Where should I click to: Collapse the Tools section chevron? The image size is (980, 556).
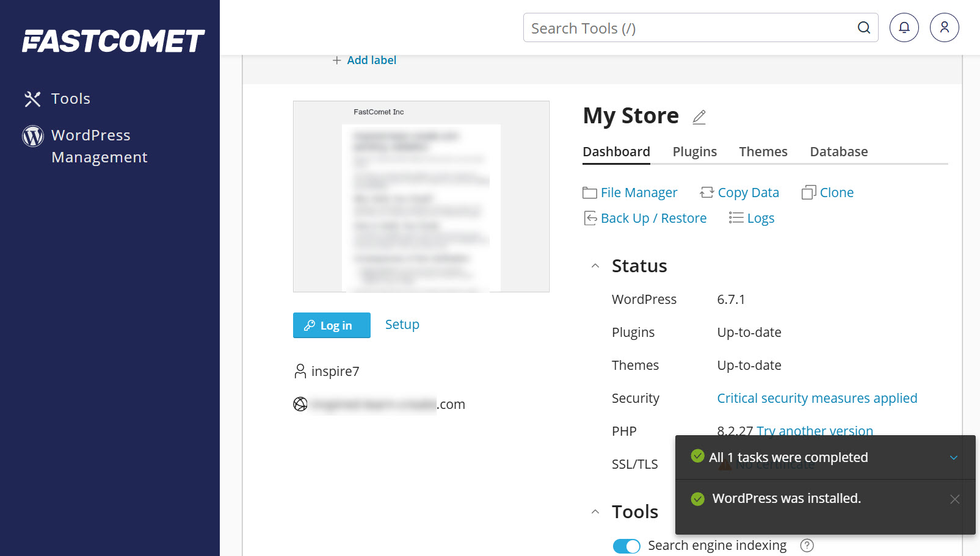595,512
